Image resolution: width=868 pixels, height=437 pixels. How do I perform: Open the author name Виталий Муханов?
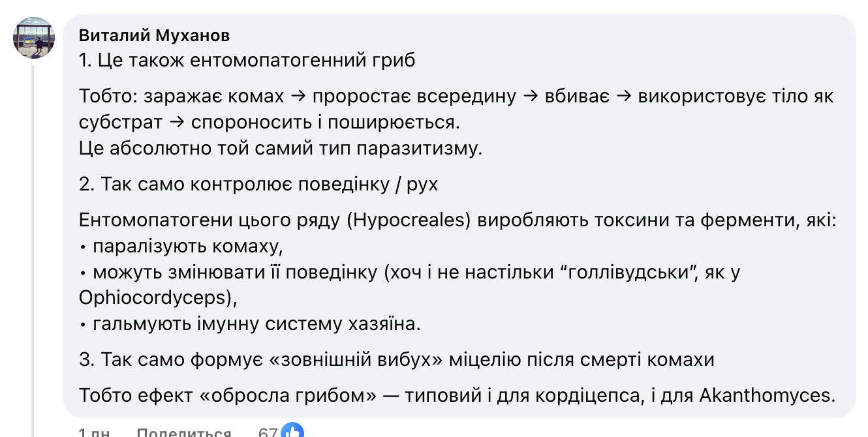pos(154,35)
